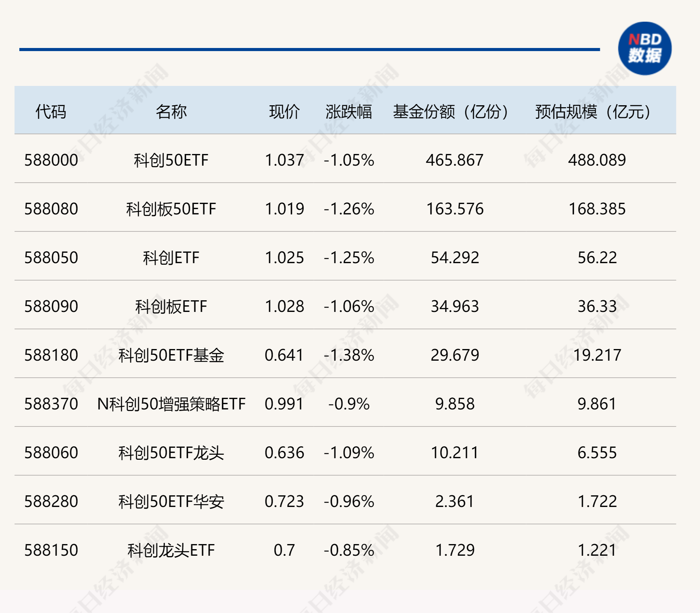Viewport: 700px width, 613px height.
Task: Select the 现价 column header
Action: (x=284, y=112)
